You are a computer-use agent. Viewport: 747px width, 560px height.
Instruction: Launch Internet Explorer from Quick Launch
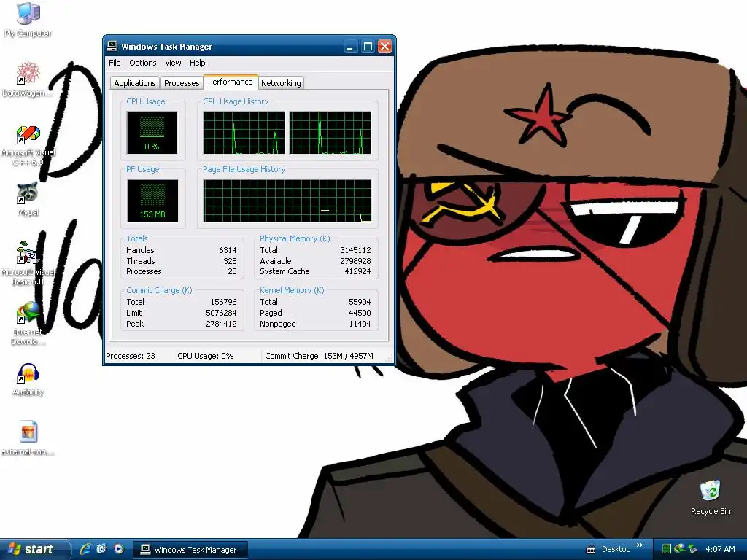point(85,549)
